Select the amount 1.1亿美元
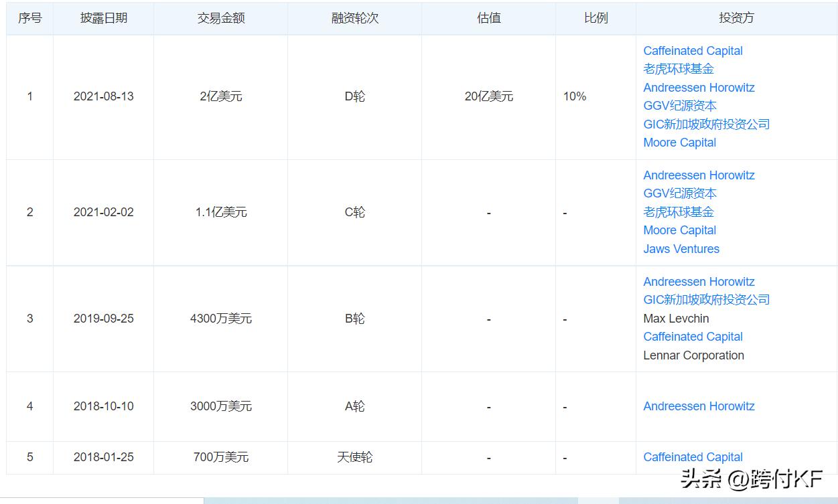Viewport: 838px width, 504px height. tap(220, 212)
